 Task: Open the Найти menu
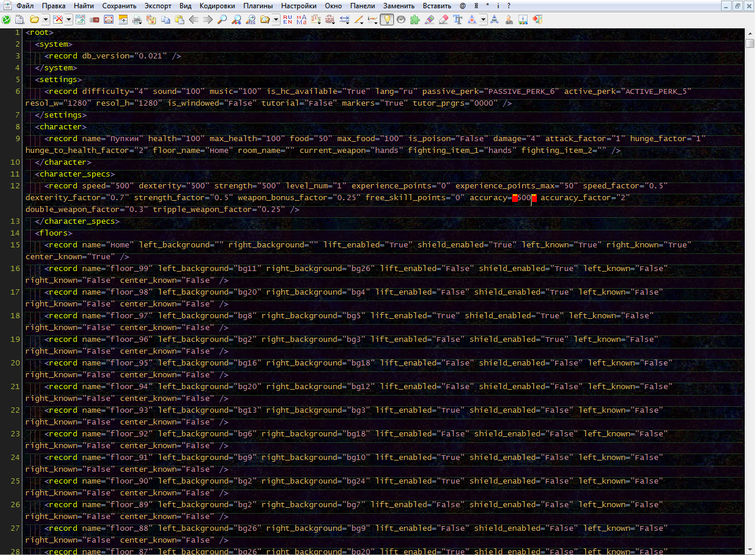pos(84,6)
